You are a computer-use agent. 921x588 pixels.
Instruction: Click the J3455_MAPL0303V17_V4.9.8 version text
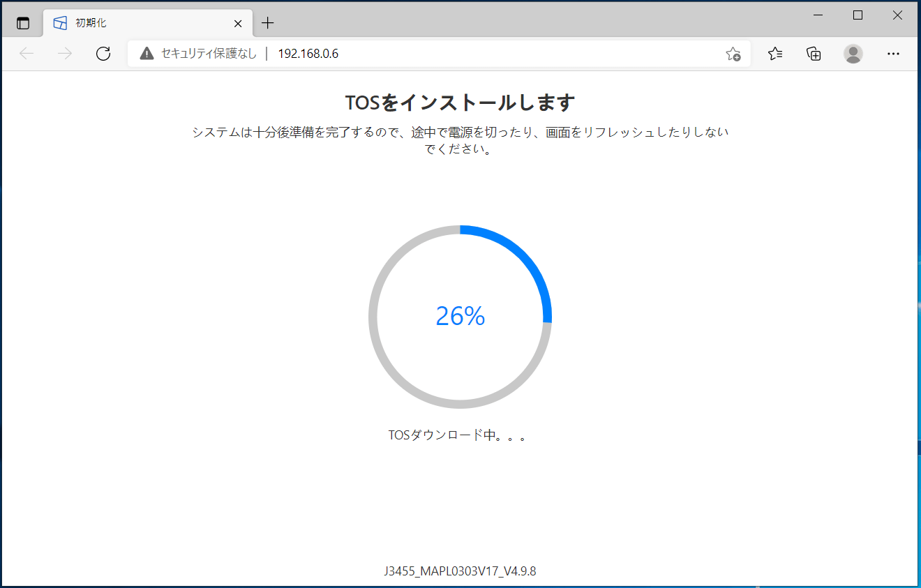tap(460, 571)
